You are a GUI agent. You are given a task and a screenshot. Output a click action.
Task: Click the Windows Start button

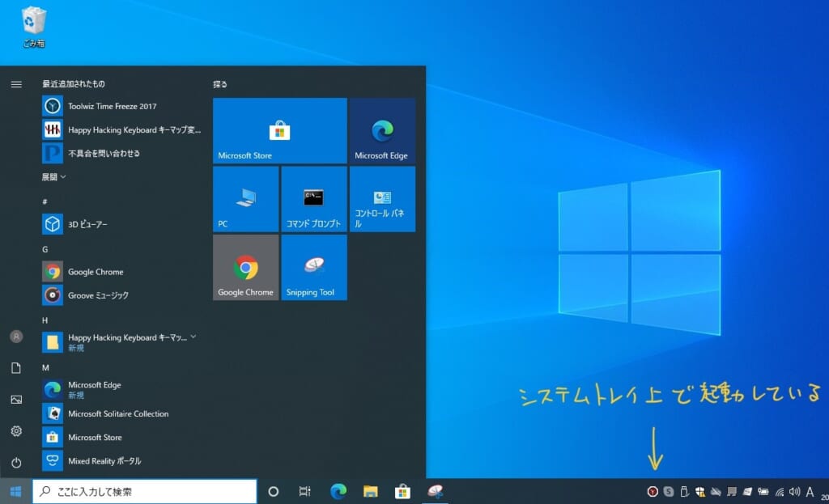[x=16, y=491]
